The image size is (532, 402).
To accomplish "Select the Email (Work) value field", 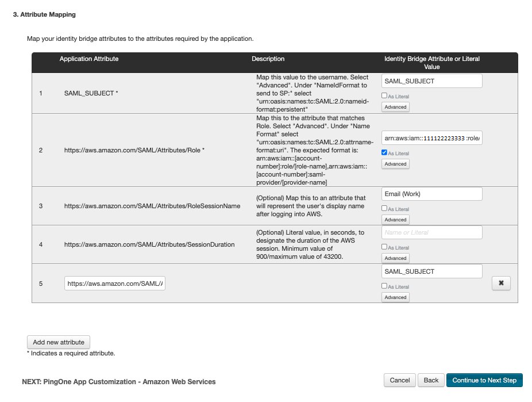I will [431, 193].
